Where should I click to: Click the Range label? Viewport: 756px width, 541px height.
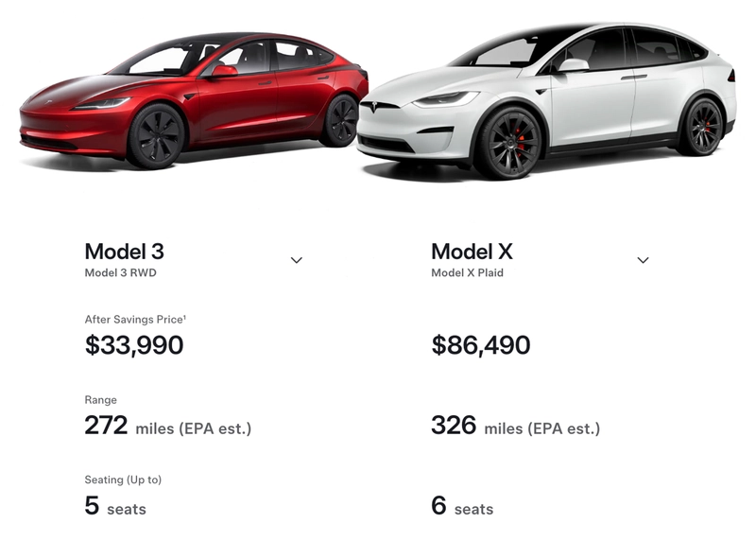click(101, 400)
